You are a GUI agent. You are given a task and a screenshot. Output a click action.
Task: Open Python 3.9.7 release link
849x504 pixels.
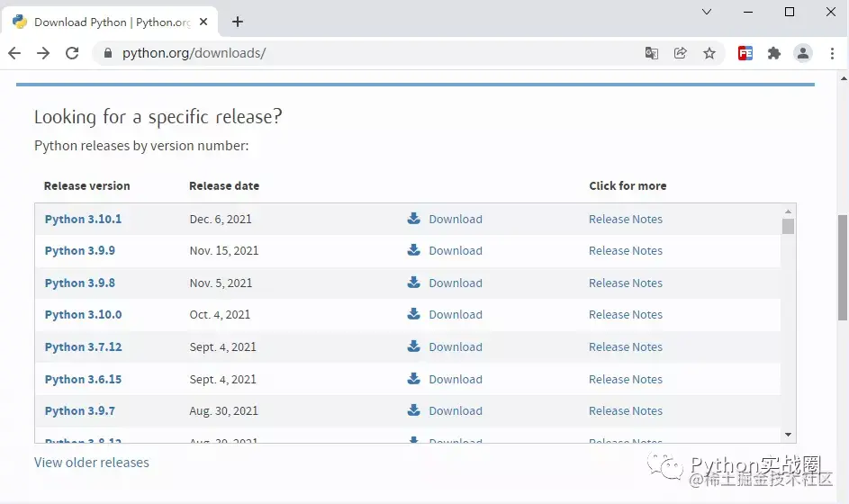[79, 411]
